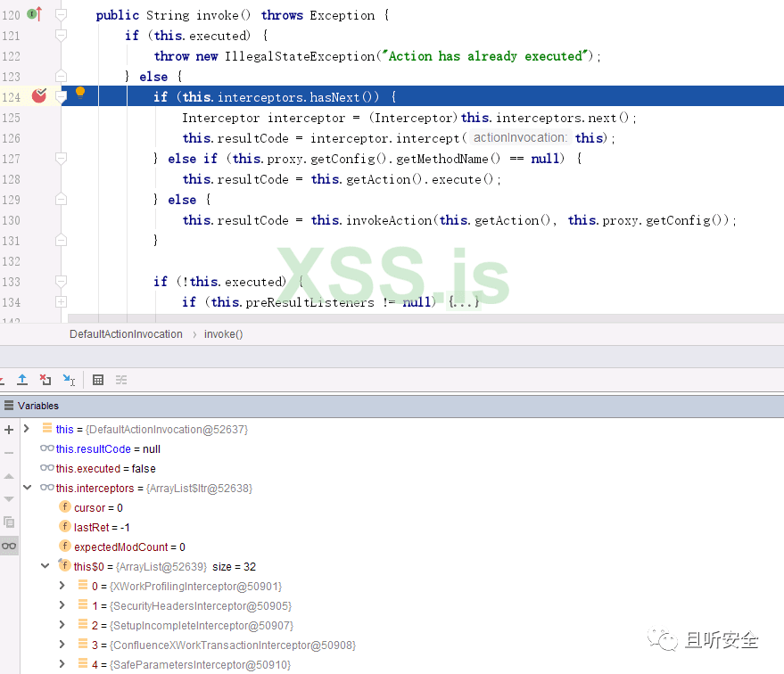Click the icon beside ConfluenceXWorkTransactionInterceptor entry
The height and width of the screenshot is (674, 784).
click(83, 644)
